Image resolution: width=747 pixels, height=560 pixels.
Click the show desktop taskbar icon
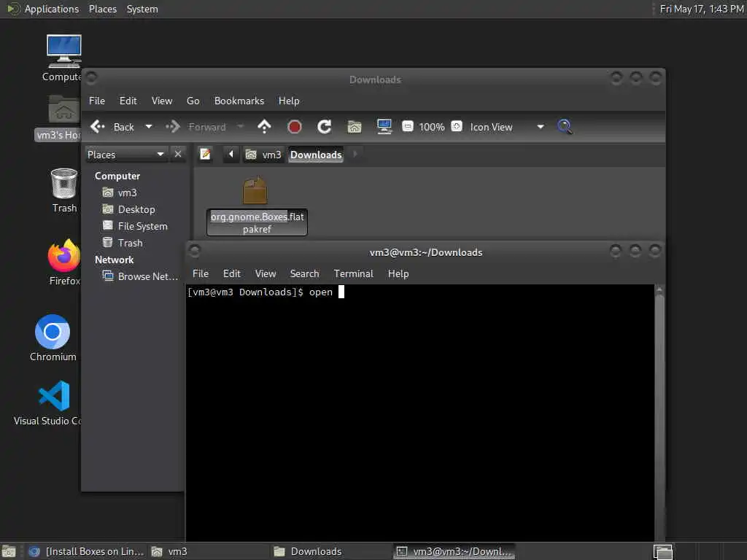pyautogui.click(x=9, y=551)
